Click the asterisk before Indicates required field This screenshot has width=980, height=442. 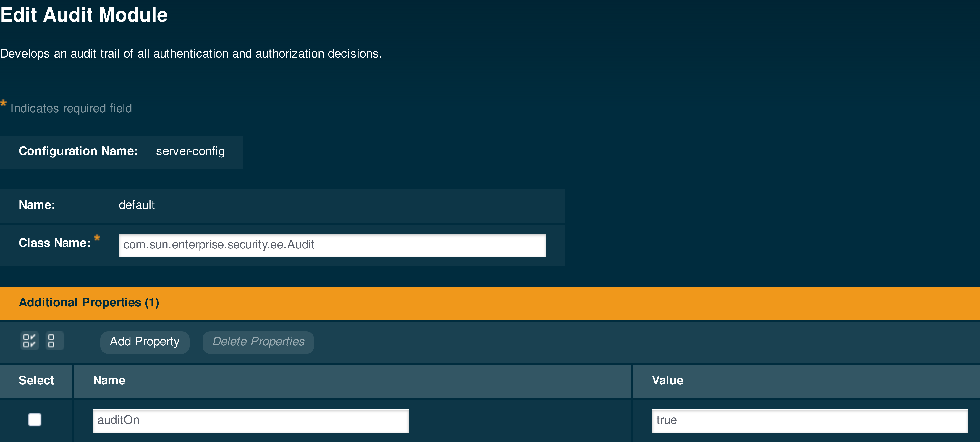click(3, 103)
